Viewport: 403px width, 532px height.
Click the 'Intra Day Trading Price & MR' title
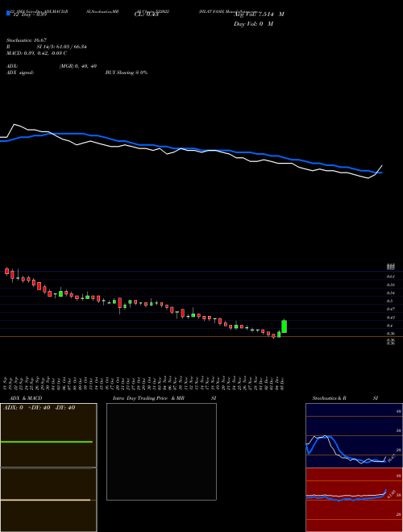[x=148, y=398]
